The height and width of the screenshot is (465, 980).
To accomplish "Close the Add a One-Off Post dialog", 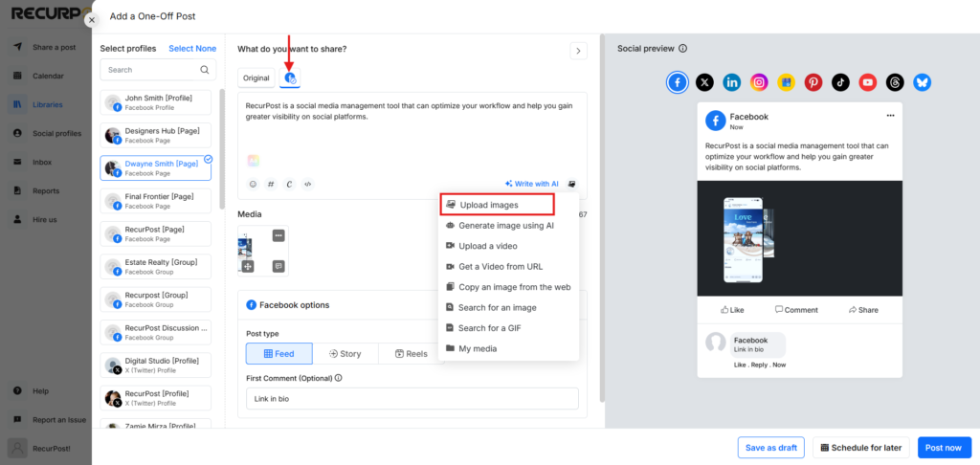I will tap(92, 20).
